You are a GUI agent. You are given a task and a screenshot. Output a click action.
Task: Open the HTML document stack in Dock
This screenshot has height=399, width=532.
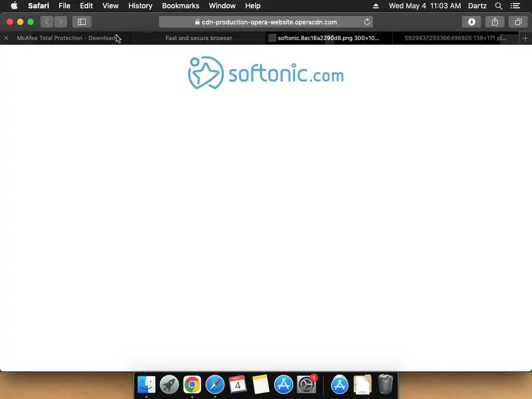click(x=362, y=385)
